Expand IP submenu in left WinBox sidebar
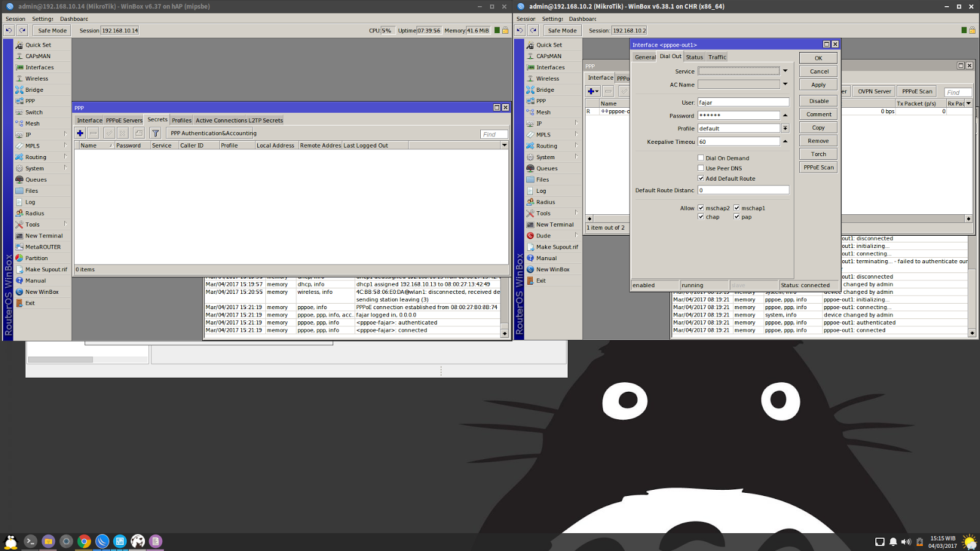Viewport: 980px width, 551px height. 66,134
